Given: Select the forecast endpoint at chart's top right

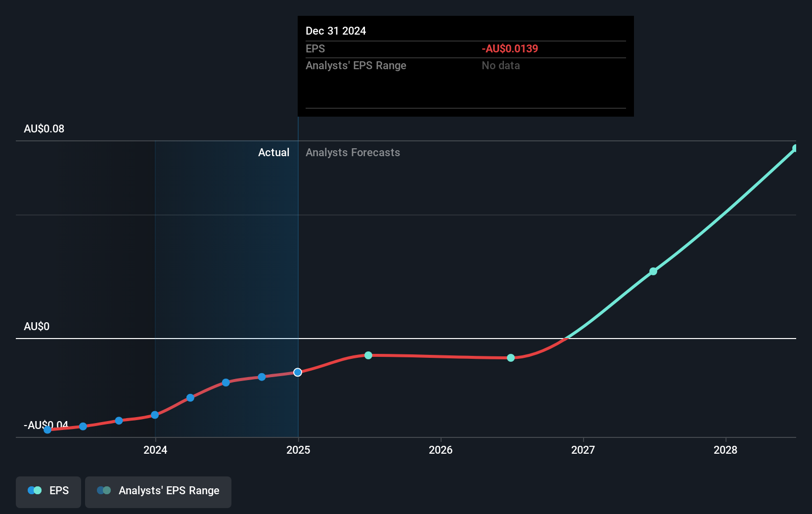Looking at the screenshot, I should [796, 148].
